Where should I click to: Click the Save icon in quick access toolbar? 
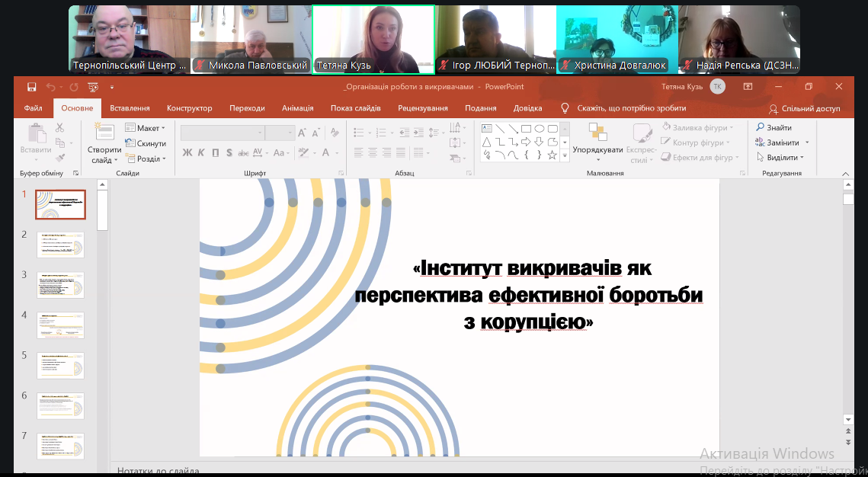[x=31, y=87]
